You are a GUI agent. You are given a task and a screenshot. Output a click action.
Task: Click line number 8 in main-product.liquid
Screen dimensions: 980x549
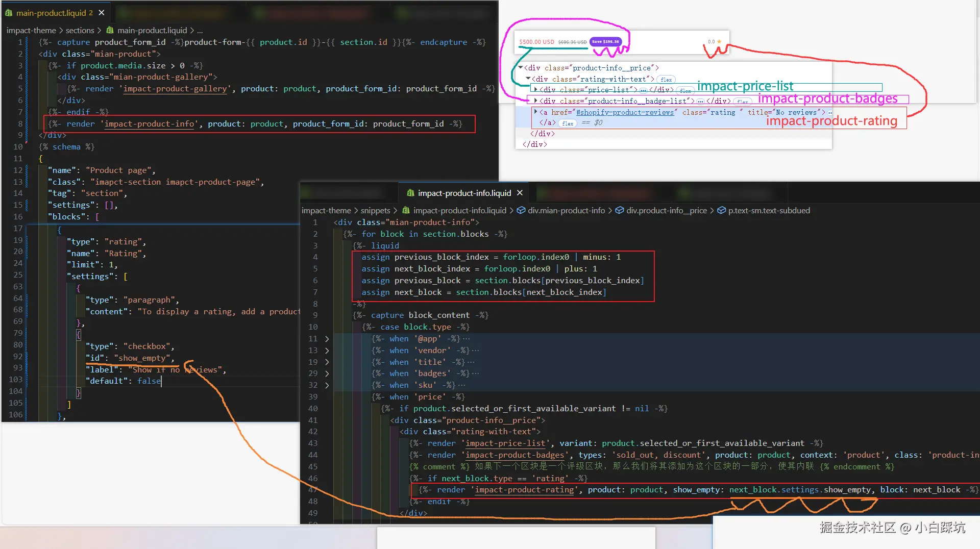(20, 124)
